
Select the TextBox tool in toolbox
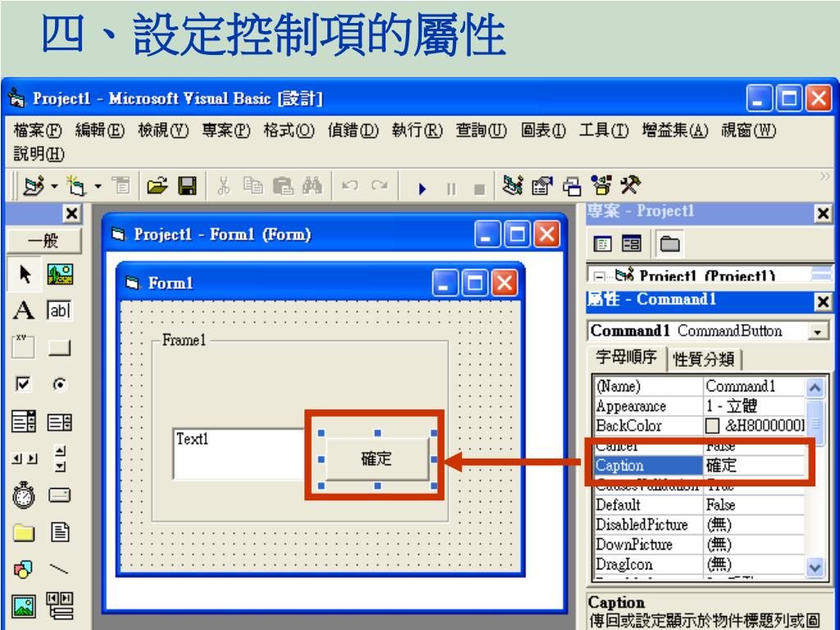click(59, 310)
